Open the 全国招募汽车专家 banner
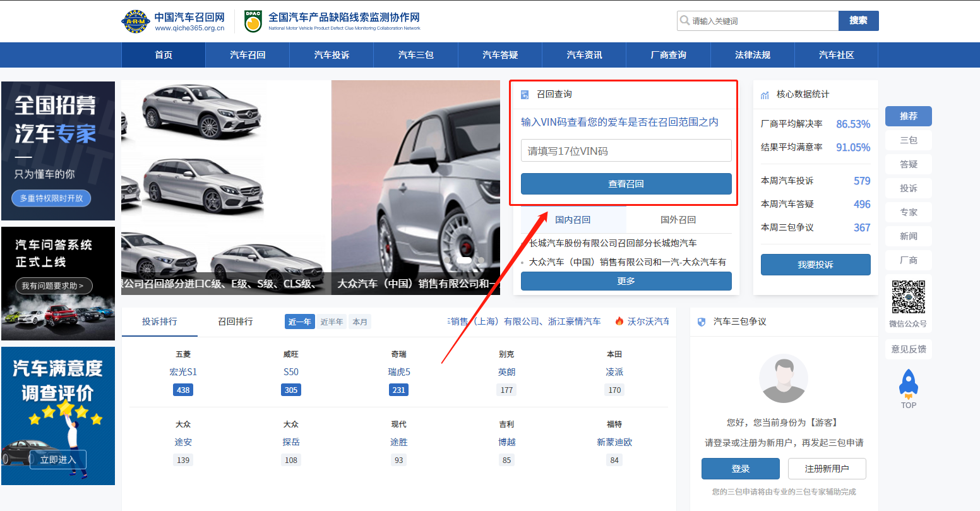 (58, 151)
